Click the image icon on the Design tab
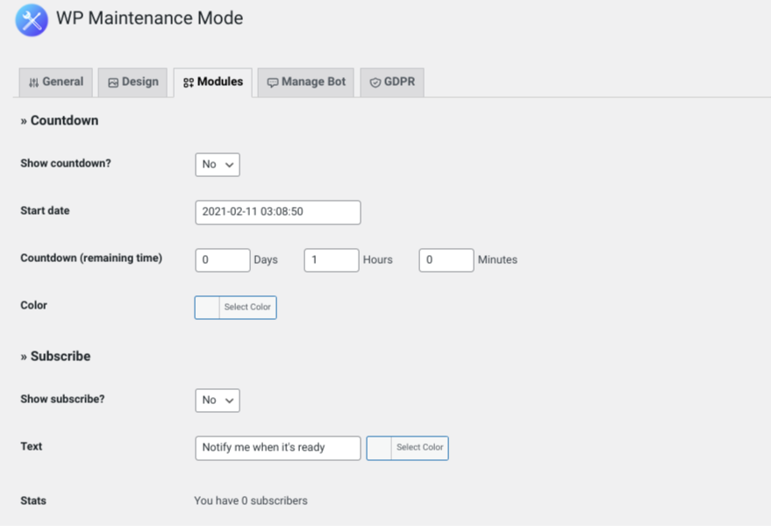This screenshot has width=771, height=532. [111, 82]
